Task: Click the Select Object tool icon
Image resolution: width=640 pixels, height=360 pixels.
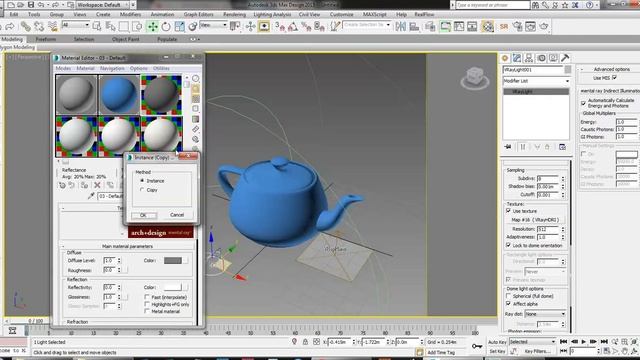Action: pos(97,27)
